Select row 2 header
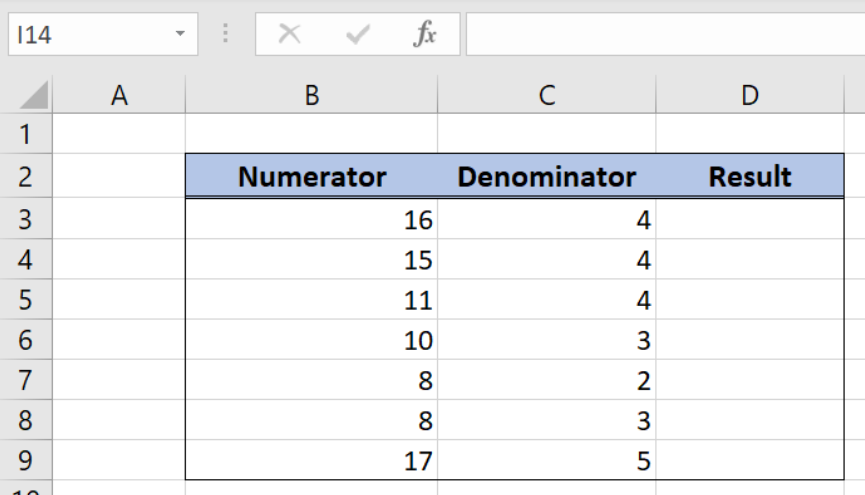The height and width of the screenshot is (495, 865). click(26, 177)
